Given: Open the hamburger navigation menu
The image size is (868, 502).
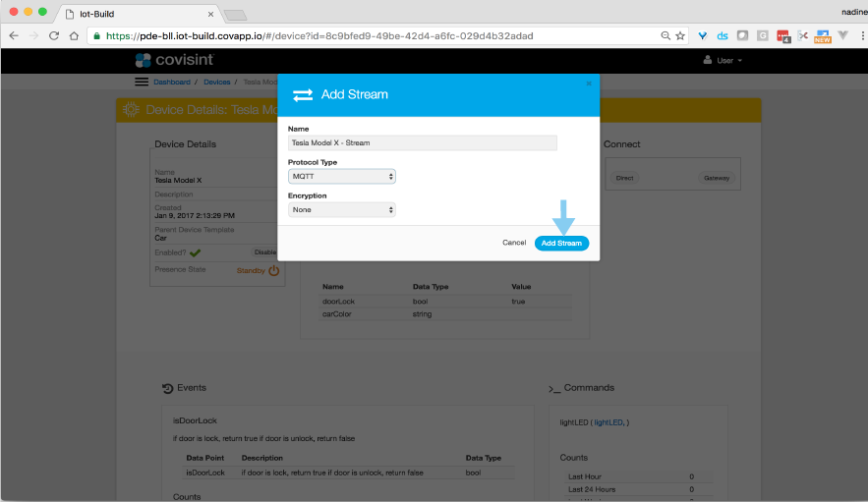Looking at the screenshot, I should (x=142, y=83).
